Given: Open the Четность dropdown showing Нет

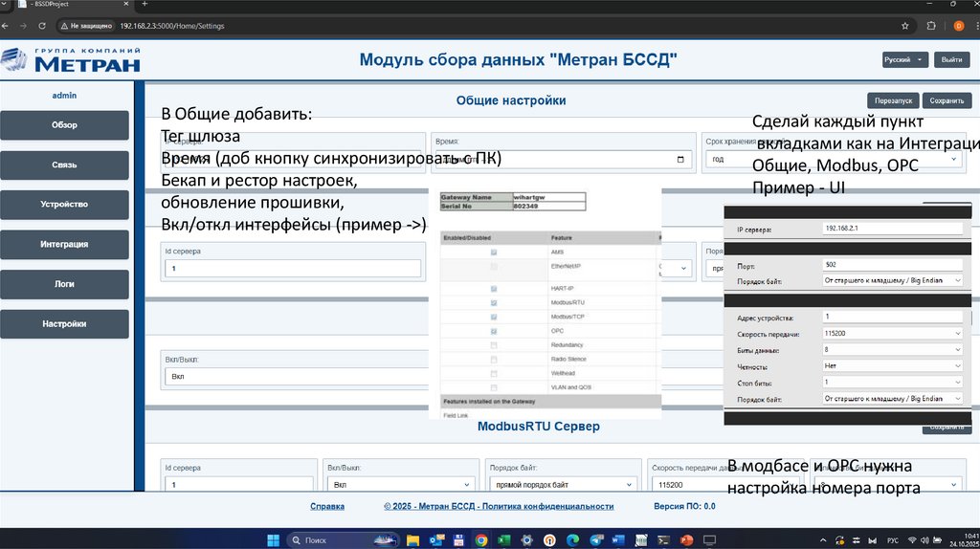Looking at the screenshot, I should coord(892,366).
